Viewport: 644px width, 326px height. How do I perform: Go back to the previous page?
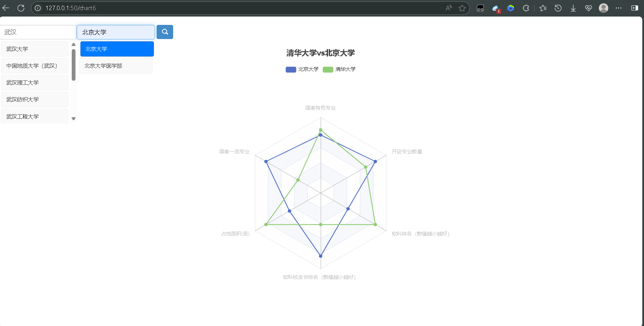click(6, 8)
